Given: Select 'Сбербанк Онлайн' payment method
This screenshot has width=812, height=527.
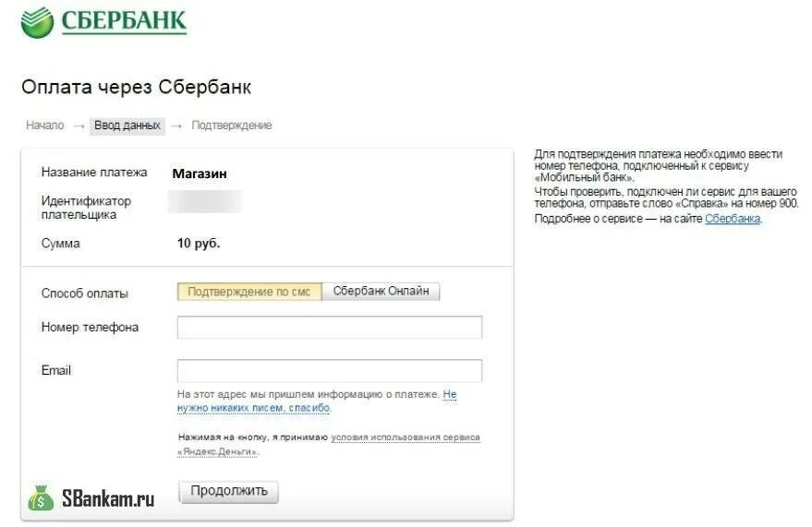Looking at the screenshot, I should click(381, 291).
